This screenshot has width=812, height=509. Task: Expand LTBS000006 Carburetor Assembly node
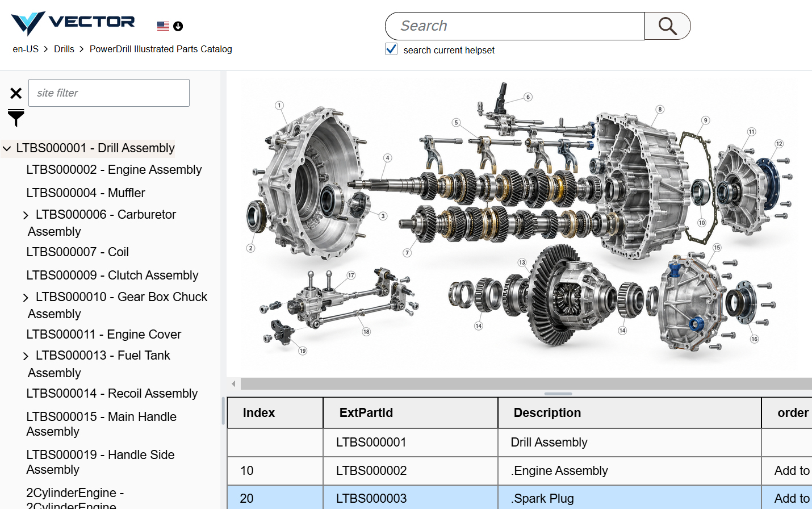coord(26,215)
